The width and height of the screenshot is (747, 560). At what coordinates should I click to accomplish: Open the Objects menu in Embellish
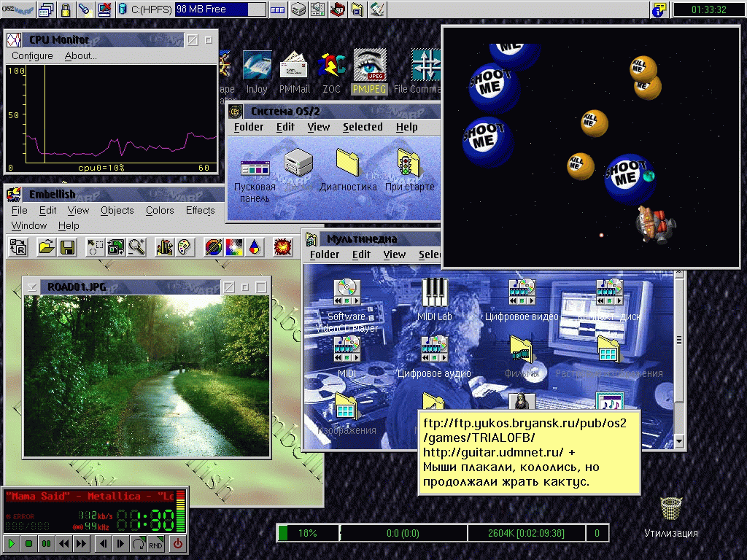point(117,211)
